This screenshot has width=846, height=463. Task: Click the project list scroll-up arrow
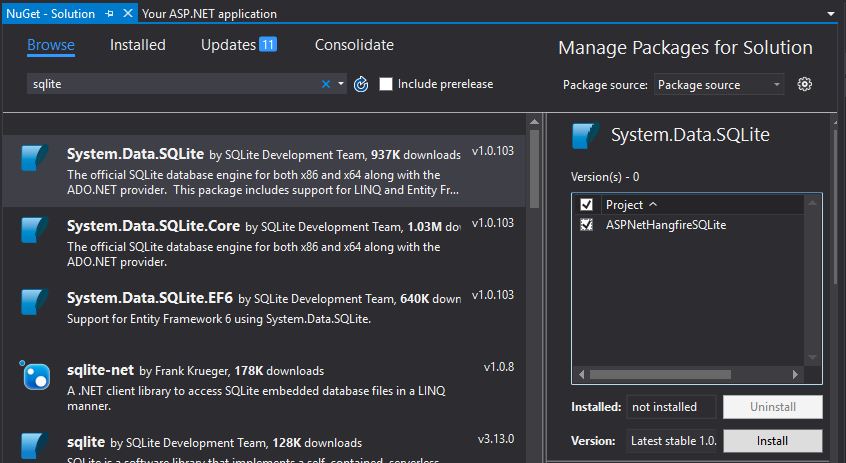click(812, 202)
